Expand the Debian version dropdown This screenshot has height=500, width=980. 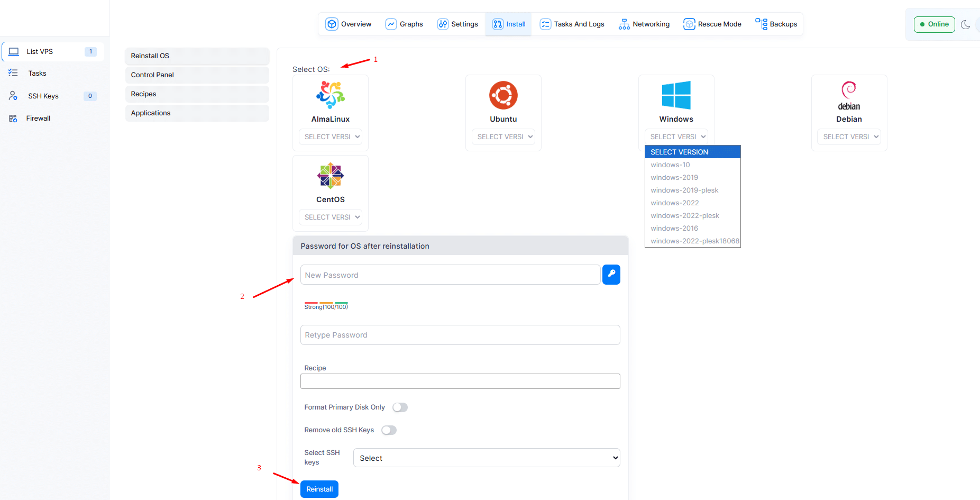pos(849,137)
